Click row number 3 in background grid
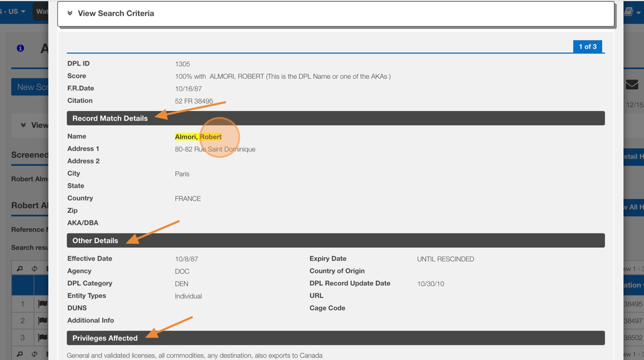644x360 pixels. pyautogui.click(x=22, y=338)
